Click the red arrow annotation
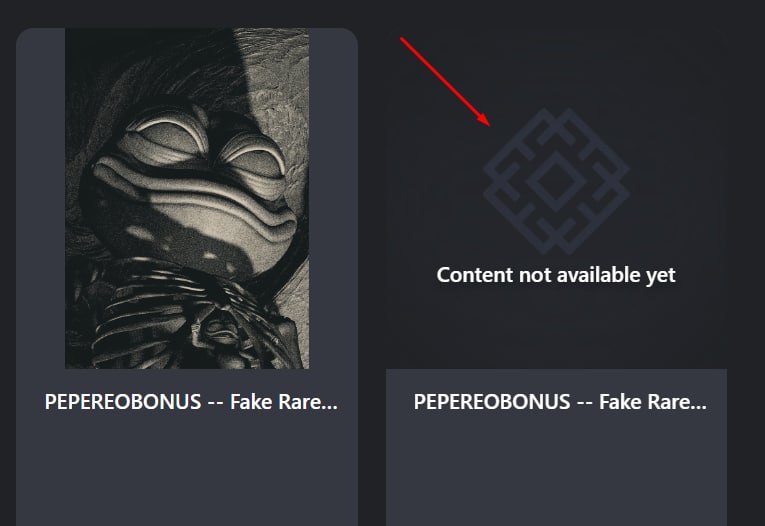This screenshot has height=526, width=765. [x=445, y=81]
